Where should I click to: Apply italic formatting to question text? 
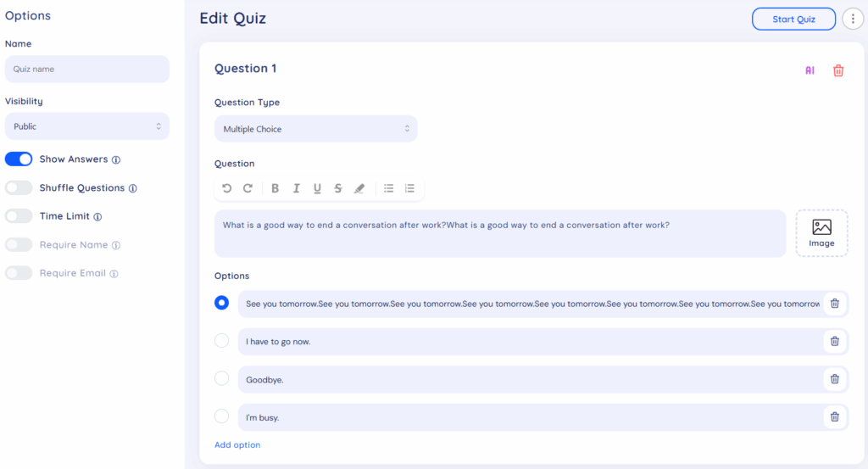pos(297,188)
